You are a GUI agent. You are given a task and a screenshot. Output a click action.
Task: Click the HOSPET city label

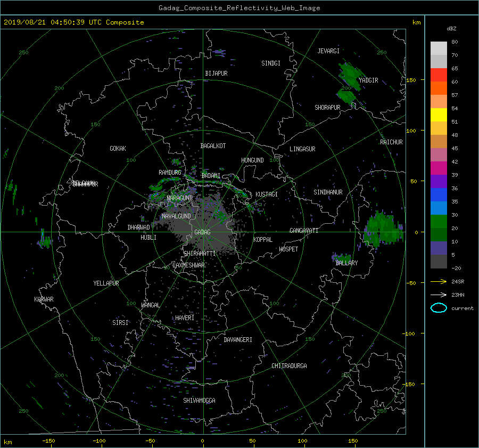pos(288,249)
